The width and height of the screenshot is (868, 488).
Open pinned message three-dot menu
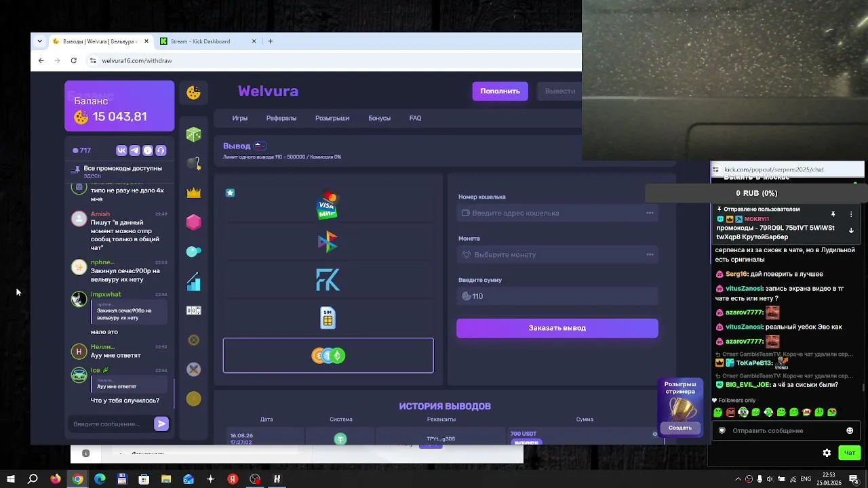851,214
